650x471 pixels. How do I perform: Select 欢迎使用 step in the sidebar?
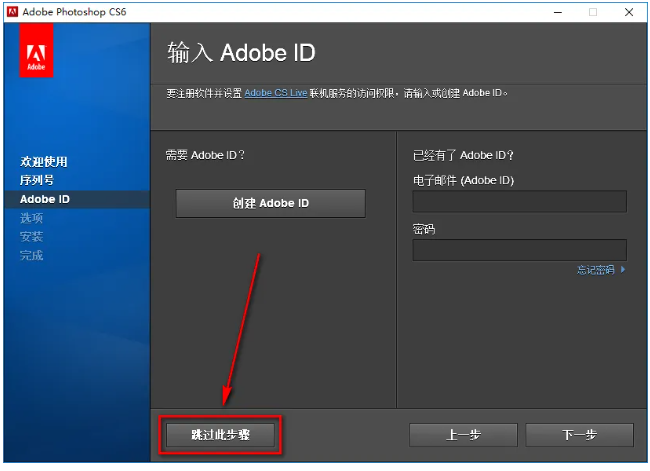click(x=44, y=161)
